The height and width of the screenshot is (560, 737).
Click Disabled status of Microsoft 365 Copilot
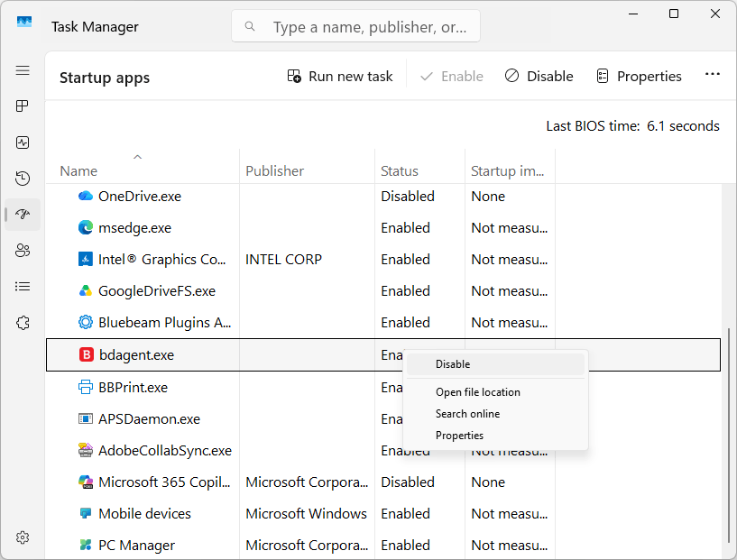click(408, 482)
